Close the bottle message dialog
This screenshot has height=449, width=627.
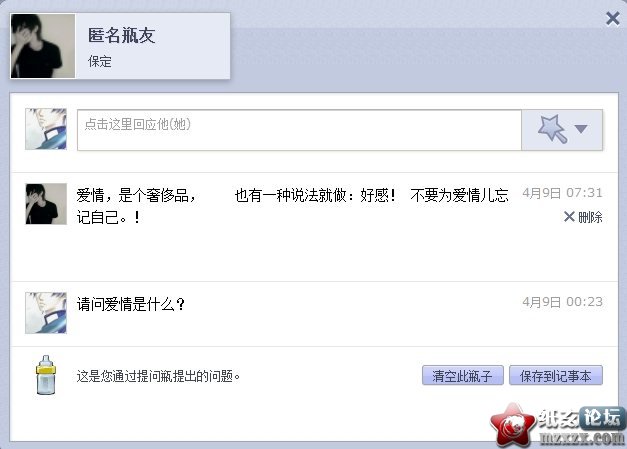click(x=613, y=18)
